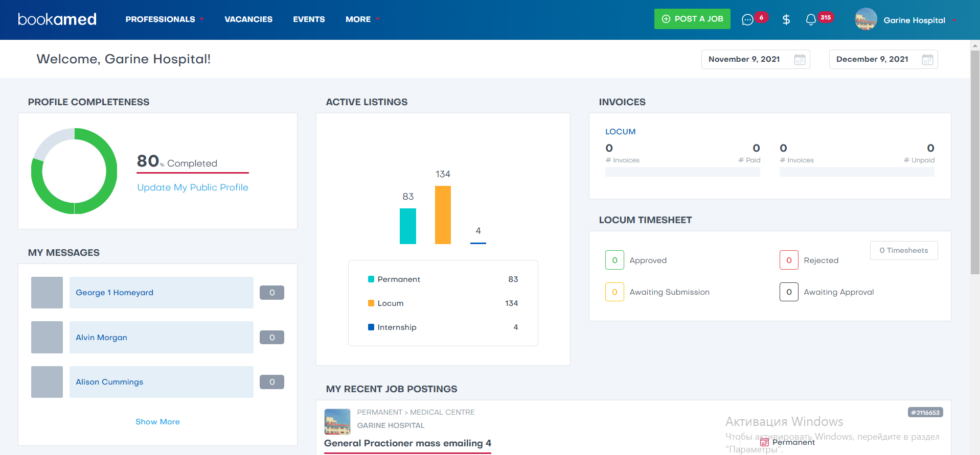Open the November 9 calendar icon
This screenshot has height=455, width=980.
point(800,60)
